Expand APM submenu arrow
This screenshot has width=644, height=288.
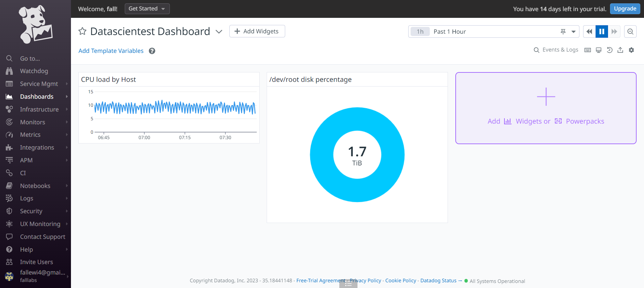click(x=67, y=160)
